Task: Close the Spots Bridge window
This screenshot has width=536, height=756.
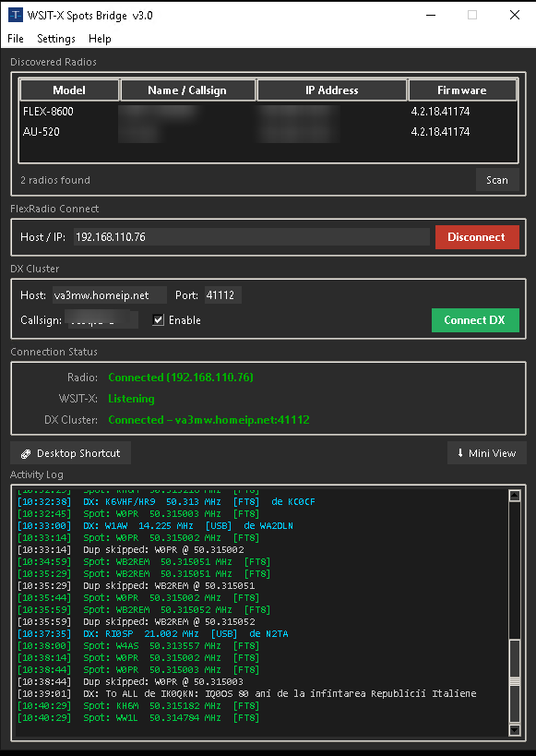Action: (x=514, y=15)
